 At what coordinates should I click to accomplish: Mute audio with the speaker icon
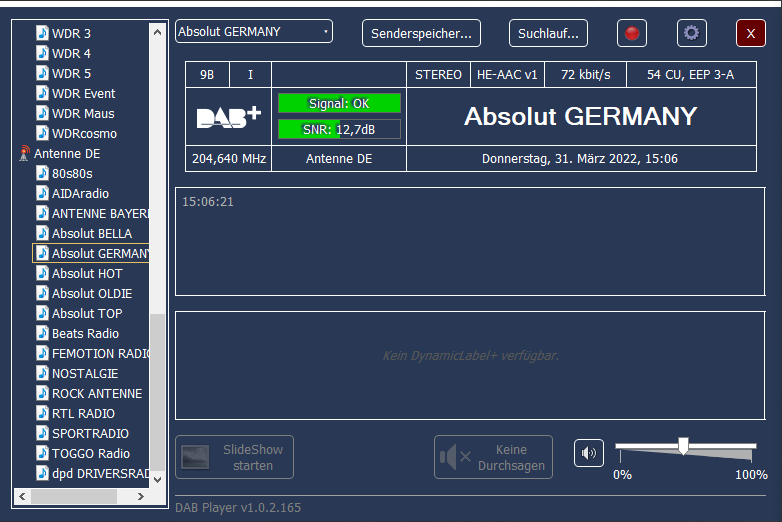click(589, 453)
